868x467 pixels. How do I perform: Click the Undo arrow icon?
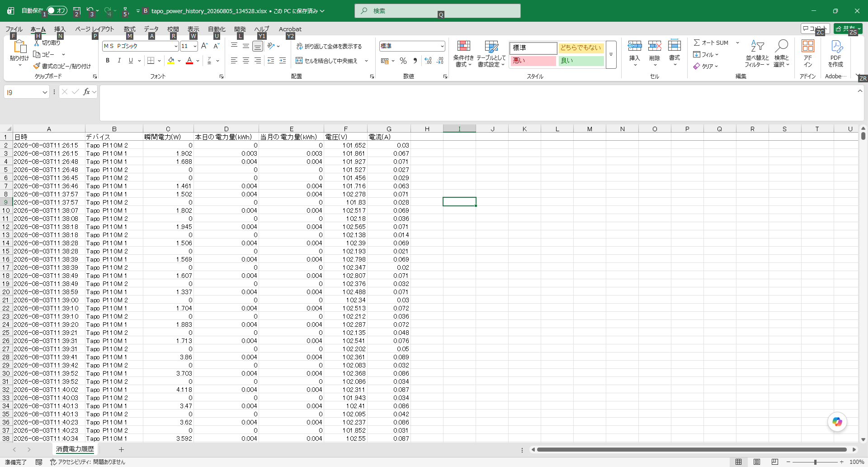(90, 10)
